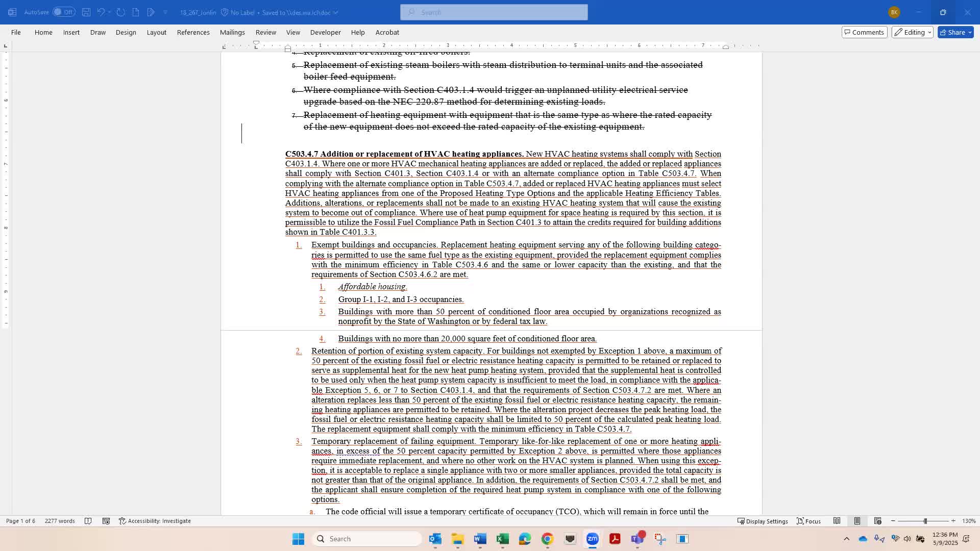
Task: Expand the document title saved-location chevron
Action: [x=335, y=12]
